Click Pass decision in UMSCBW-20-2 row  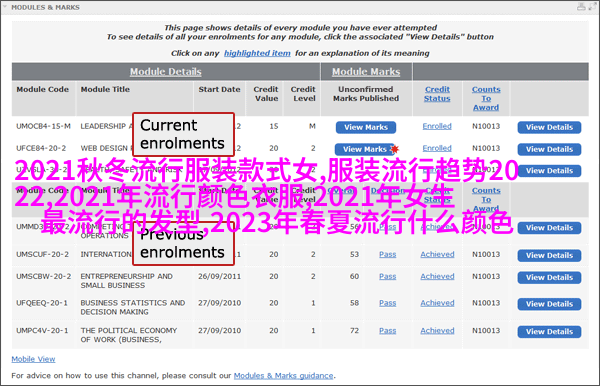pyautogui.click(x=388, y=276)
